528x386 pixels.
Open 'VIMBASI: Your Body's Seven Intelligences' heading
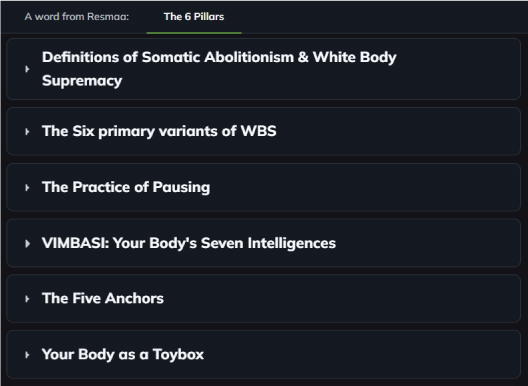189,243
